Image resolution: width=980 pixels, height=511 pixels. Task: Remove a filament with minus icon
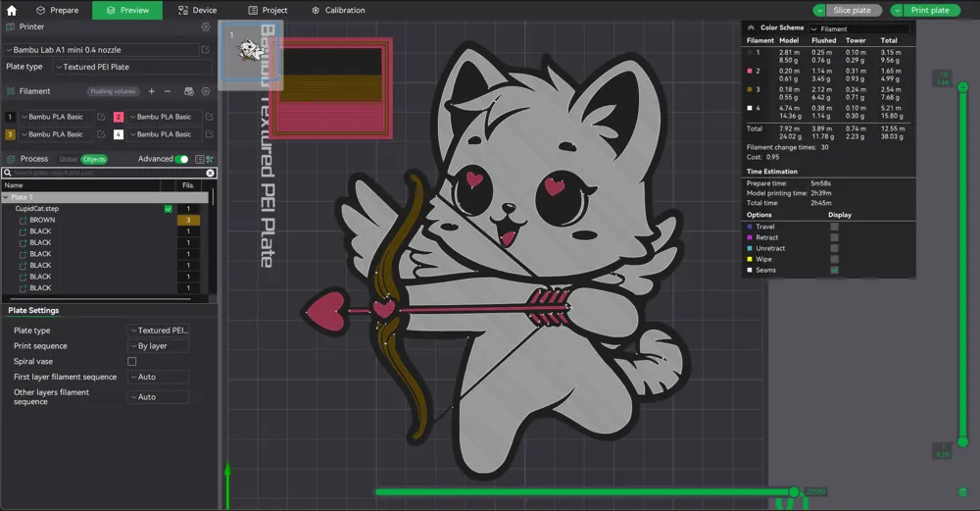click(x=168, y=91)
